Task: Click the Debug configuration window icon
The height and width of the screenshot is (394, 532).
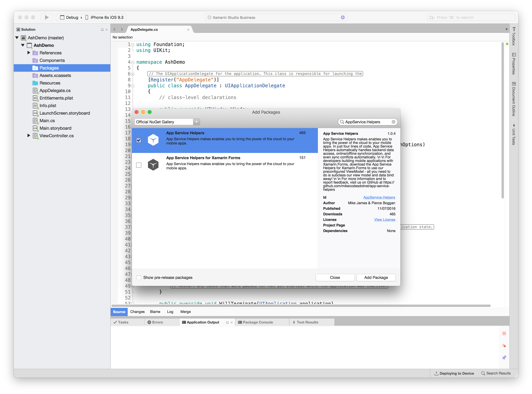Action: (62, 17)
